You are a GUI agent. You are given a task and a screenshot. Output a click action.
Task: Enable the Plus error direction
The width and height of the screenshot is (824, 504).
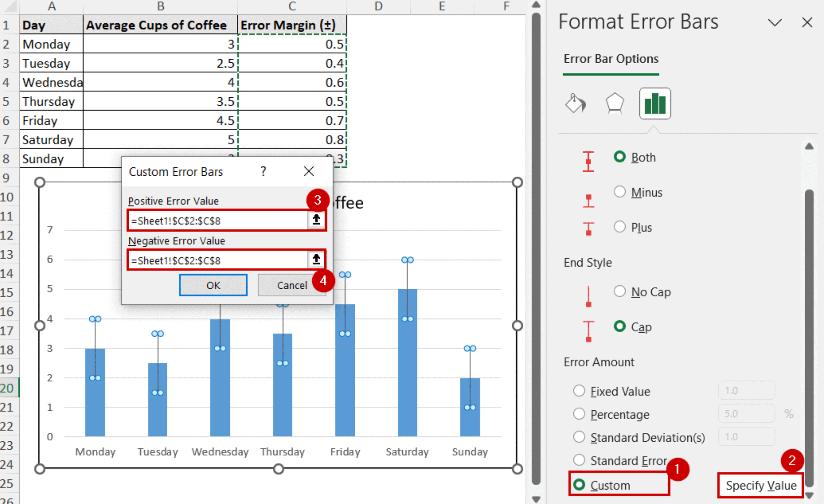click(x=620, y=226)
